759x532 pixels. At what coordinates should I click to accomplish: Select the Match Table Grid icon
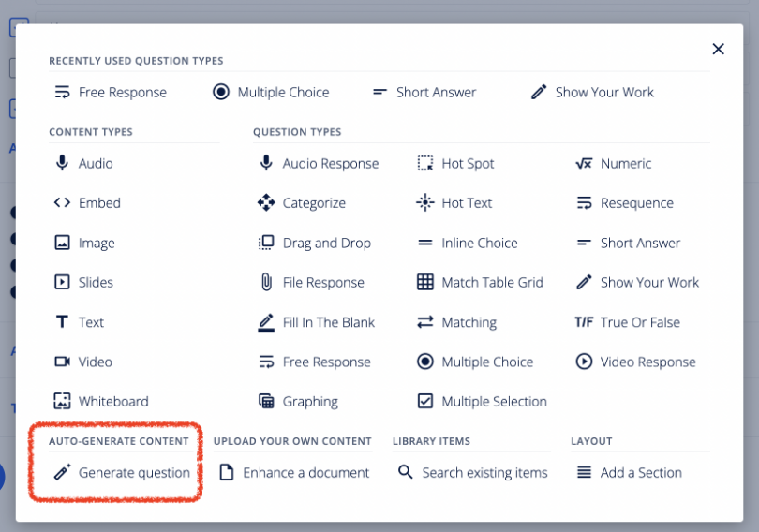click(425, 282)
